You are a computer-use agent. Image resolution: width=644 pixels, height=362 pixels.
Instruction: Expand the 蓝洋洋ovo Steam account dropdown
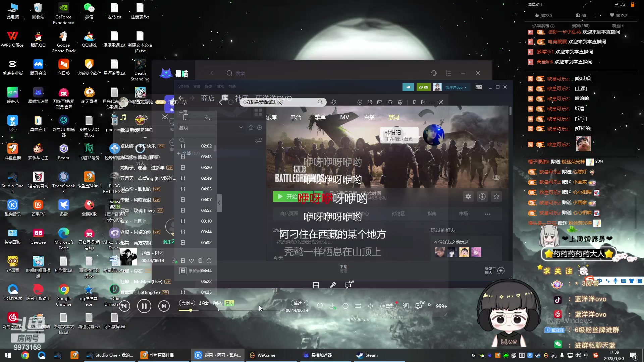pyautogui.click(x=456, y=87)
